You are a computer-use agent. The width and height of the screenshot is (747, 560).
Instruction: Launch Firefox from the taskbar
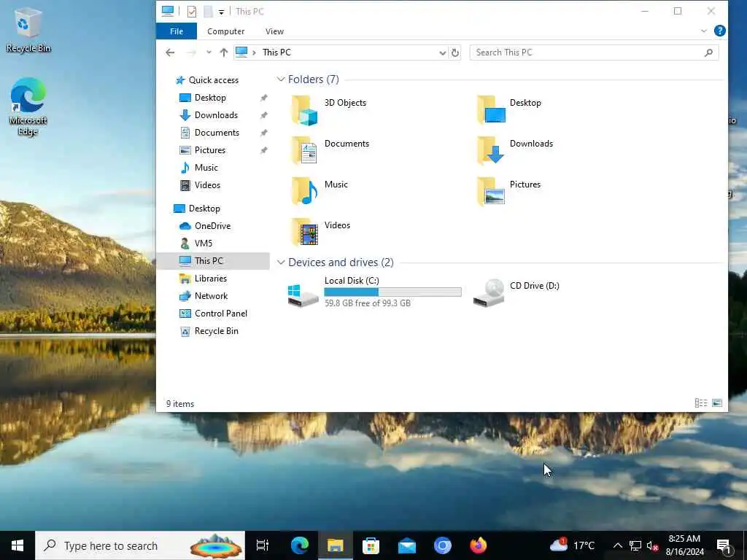click(x=479, y=545)
